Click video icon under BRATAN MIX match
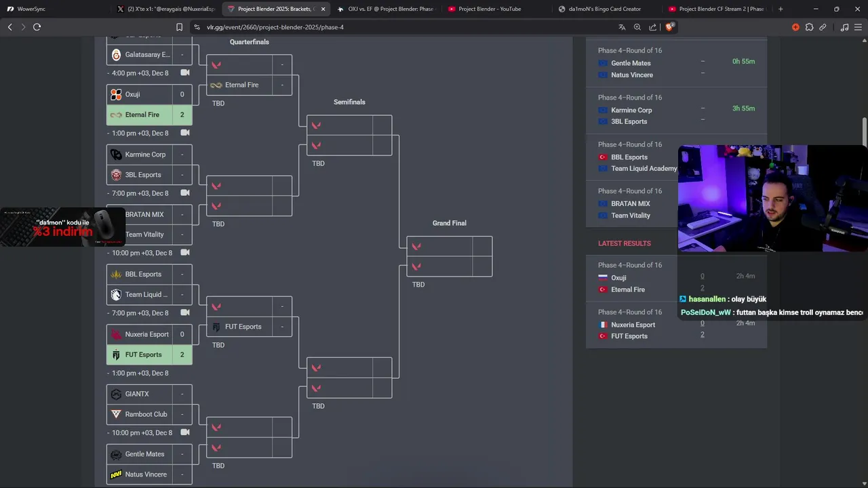Image resolution: width=868 pixels, height=488 pixels. [x=184, y=253]
